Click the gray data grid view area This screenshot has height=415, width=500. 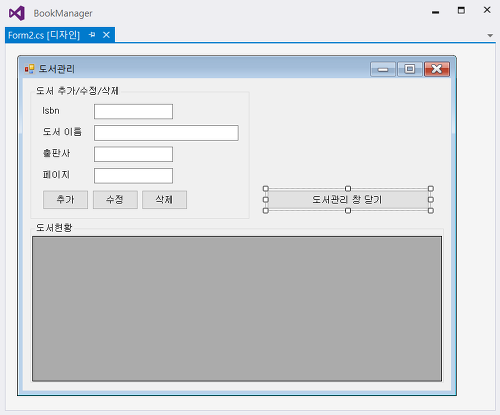click(x=237, y=309)
